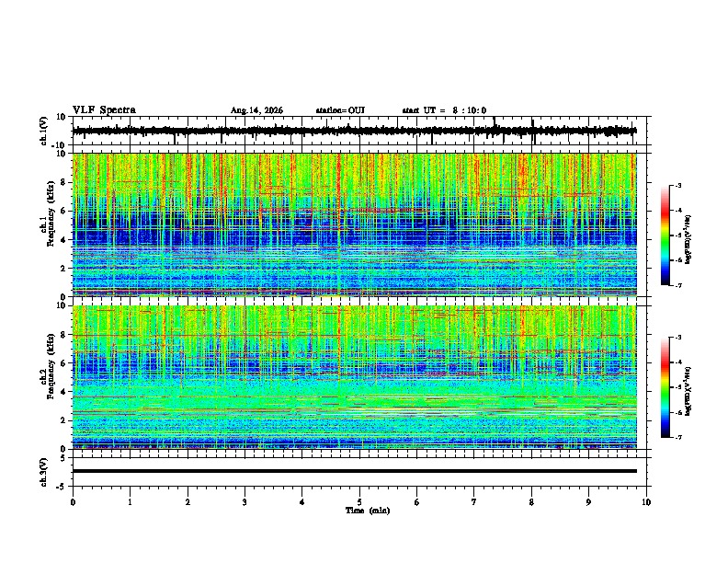Click the "-3" label on the ch.1 colorbar
Viewport: 728px width, 563px height.
tap(678, 186)
